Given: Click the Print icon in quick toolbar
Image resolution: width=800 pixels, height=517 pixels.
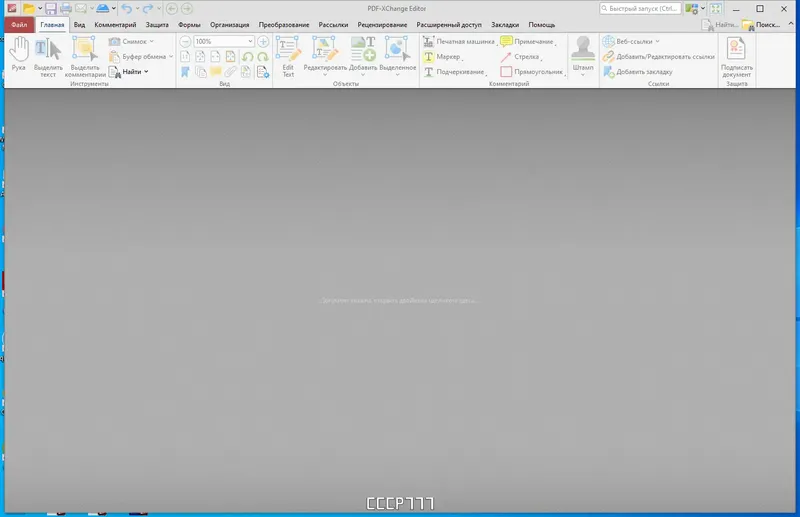Looking at the screenshot, I should click(x=66, y=9).
